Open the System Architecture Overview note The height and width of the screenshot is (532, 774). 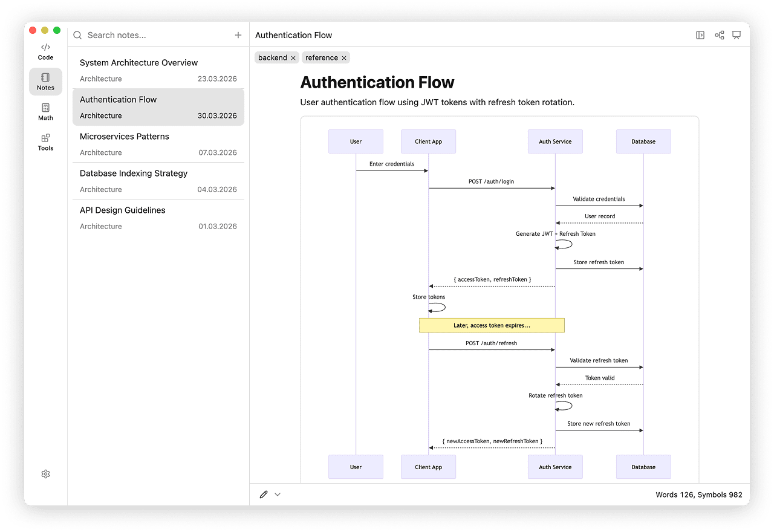point(158,70)
